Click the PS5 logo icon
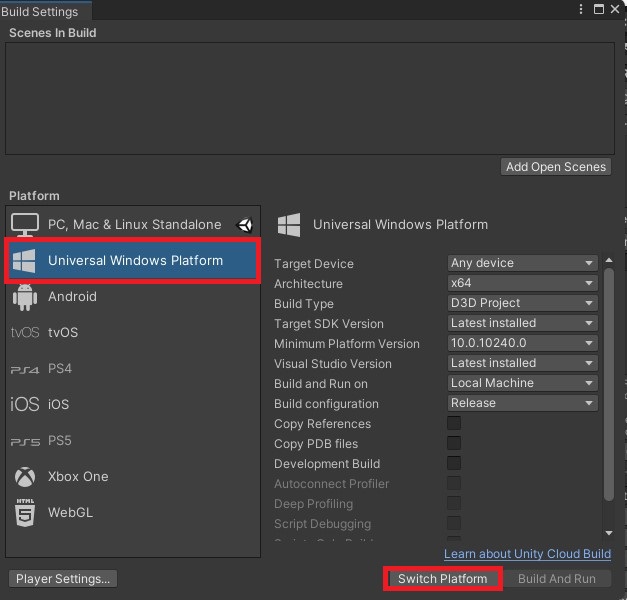Viewport: 627px width, 600px height. [25, 442]
